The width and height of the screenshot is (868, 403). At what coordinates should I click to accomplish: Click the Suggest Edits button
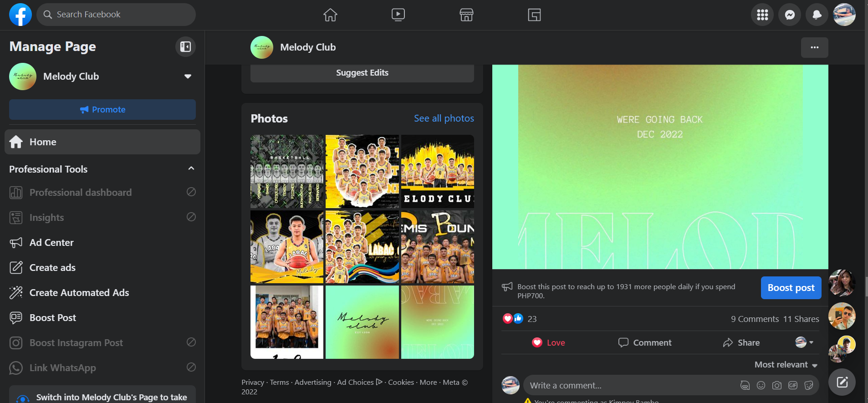tap(362, 73)
